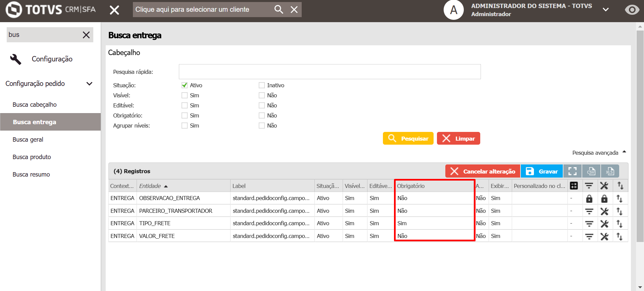Check Visível Sim checkbox
This screenshot has width=644, height=291.
[185, 95]
